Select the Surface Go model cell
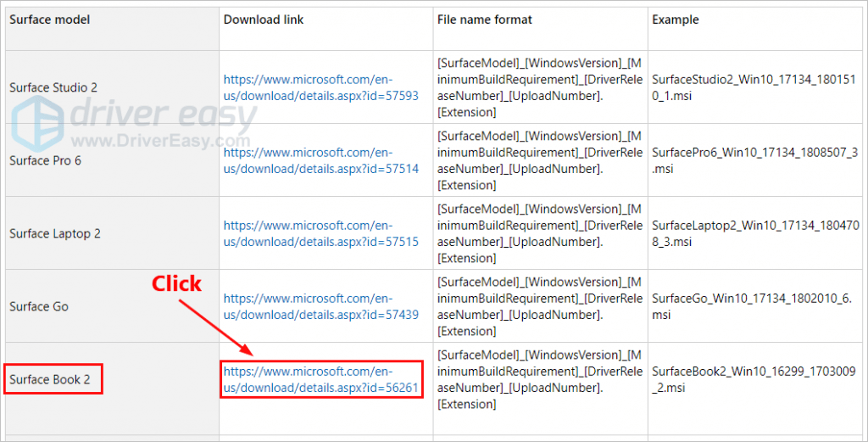 (x=39, y=306)
